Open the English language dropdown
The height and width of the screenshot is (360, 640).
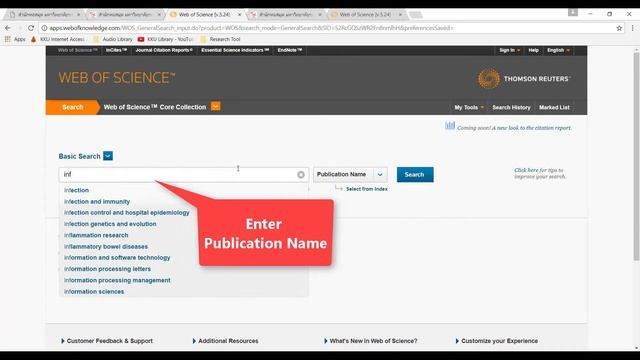558,50
